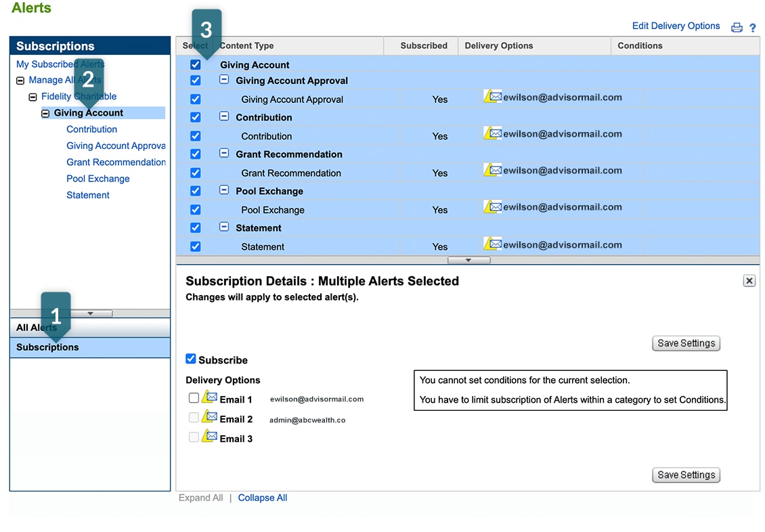Toggle the Contribution group checkbox

point(195,118)
